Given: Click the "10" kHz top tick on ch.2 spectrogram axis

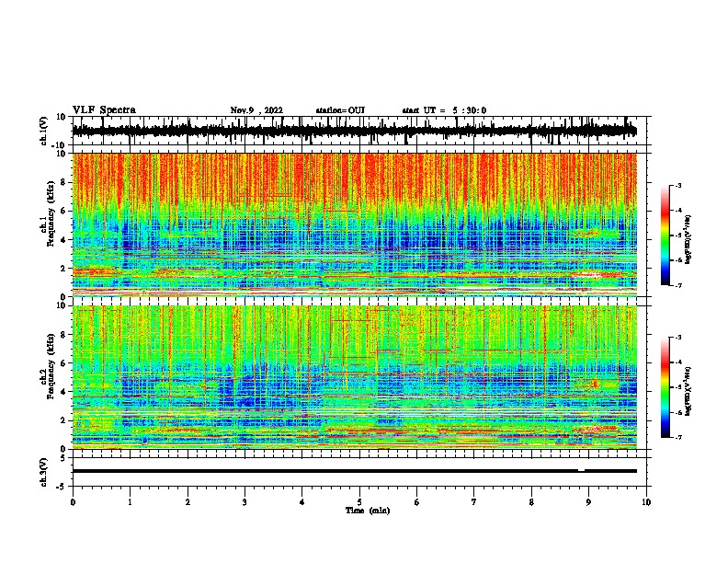Looking at the screenshot, I should [62, 305].
